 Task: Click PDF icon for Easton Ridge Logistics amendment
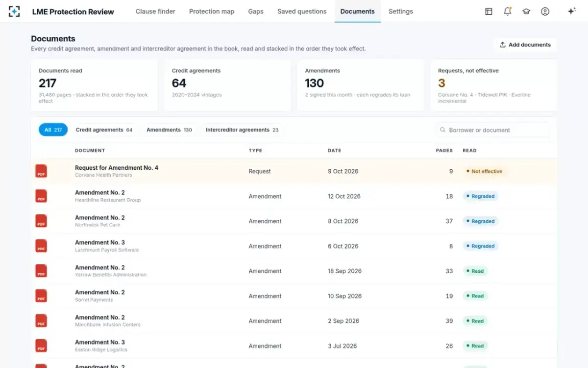pyautogui.click(x=41, y=346)
